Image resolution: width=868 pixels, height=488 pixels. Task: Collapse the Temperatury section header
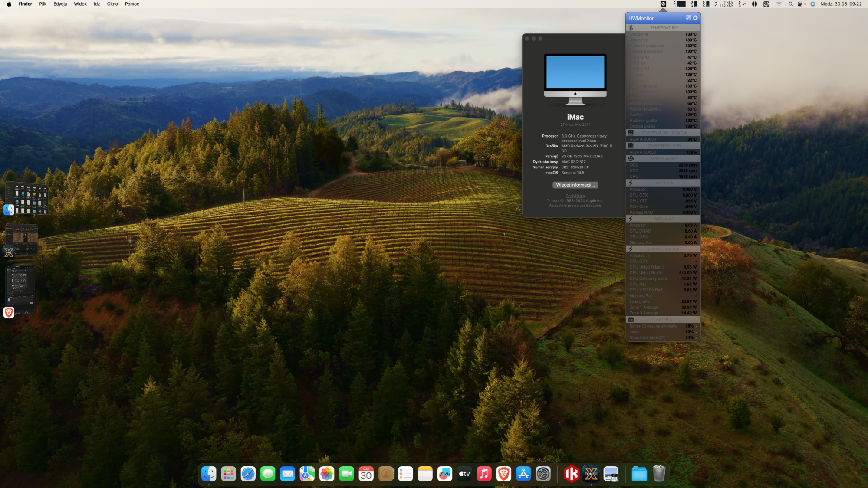663,28
